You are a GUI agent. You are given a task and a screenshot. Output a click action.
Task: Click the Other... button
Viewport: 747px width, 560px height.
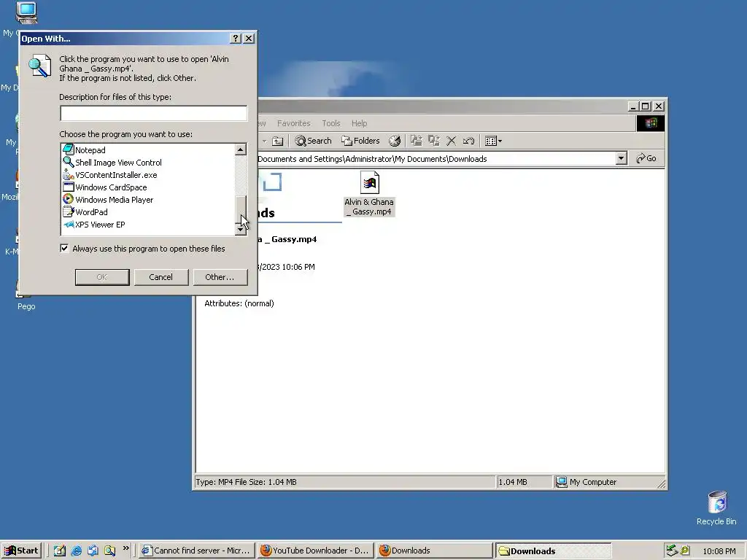pos(220,277)
